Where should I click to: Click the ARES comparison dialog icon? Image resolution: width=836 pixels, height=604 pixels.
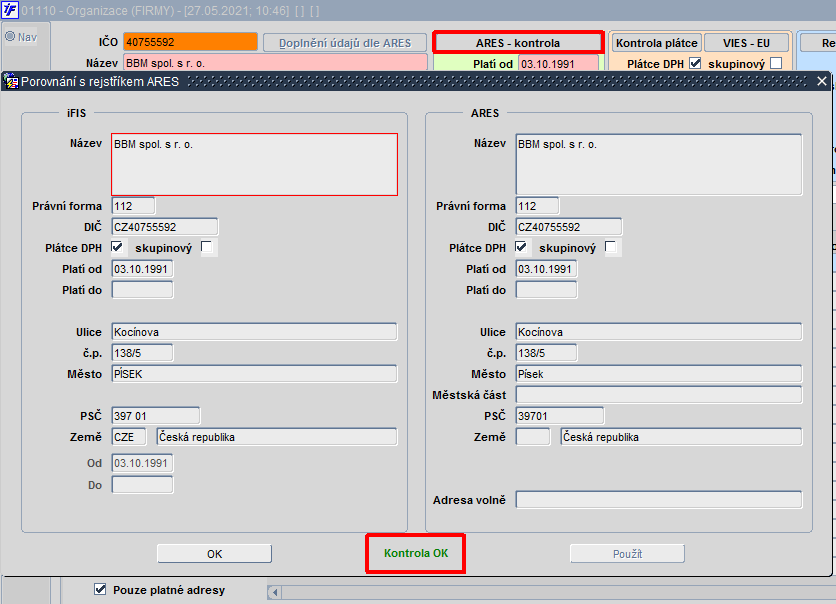click(11, 82)
